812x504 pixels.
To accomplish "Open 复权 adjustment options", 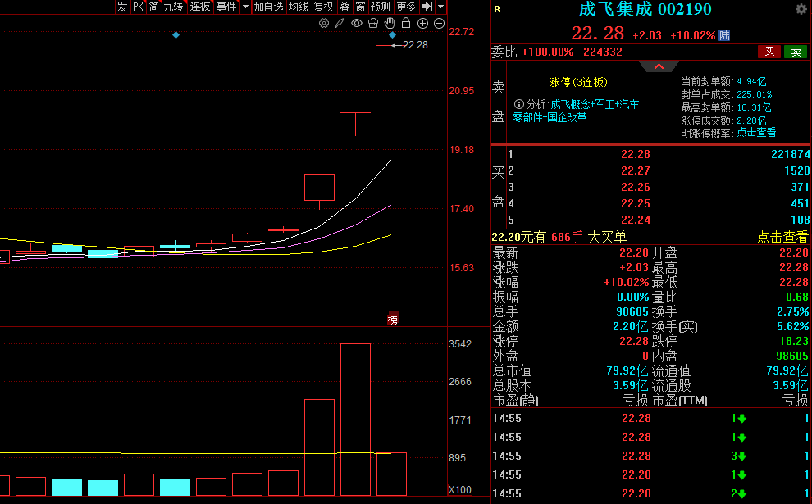I will [324, 7].
